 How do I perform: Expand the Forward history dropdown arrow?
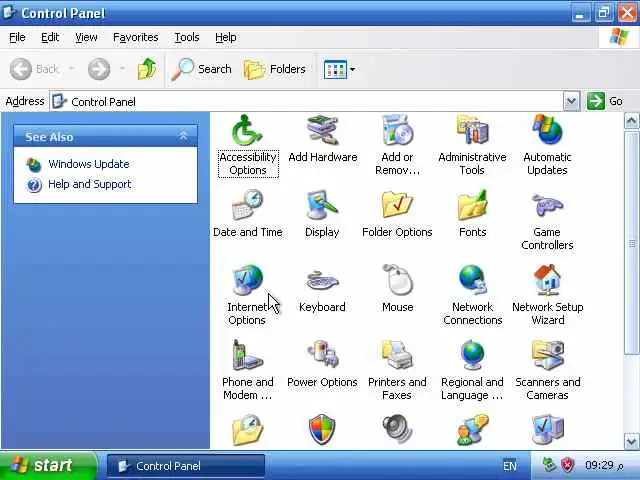122,69
